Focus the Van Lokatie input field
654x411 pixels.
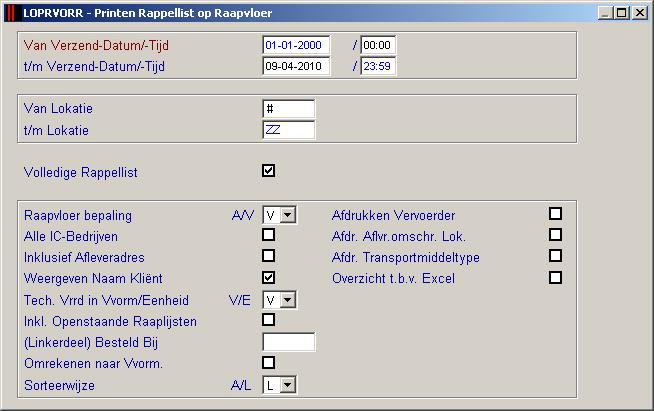(x=289, y=109)
